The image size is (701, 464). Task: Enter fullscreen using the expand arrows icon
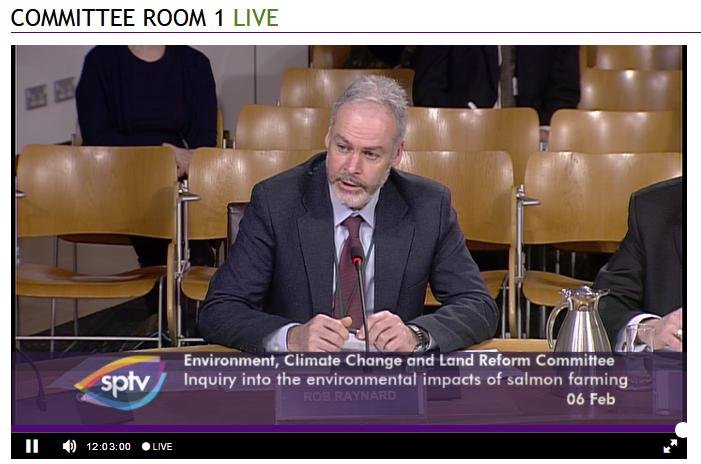670,446
